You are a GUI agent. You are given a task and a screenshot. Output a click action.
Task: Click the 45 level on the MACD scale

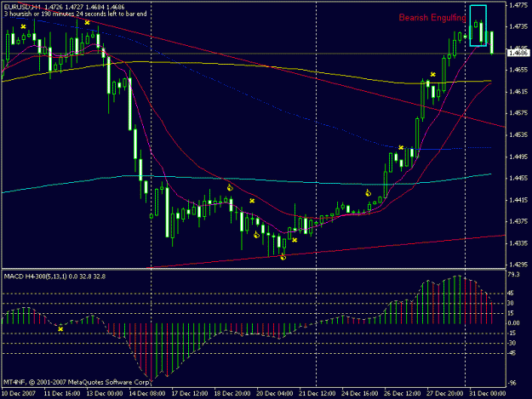point(511,294)
